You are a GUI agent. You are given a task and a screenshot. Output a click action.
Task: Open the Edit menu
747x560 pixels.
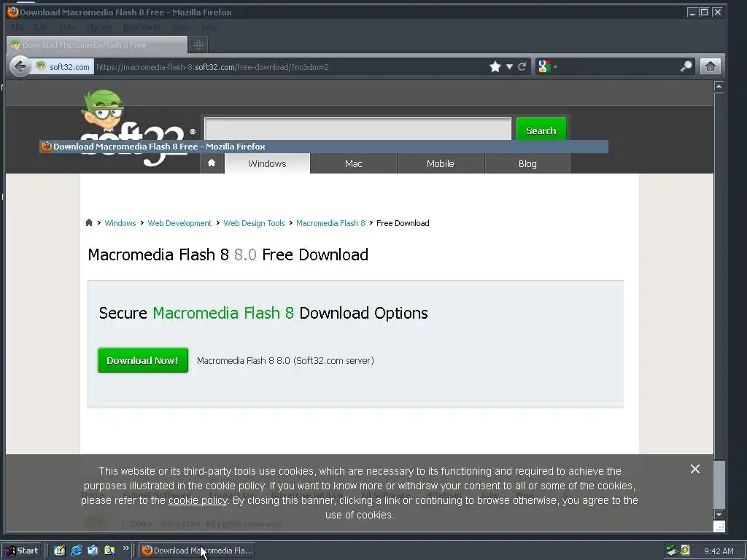coord(41,27)
